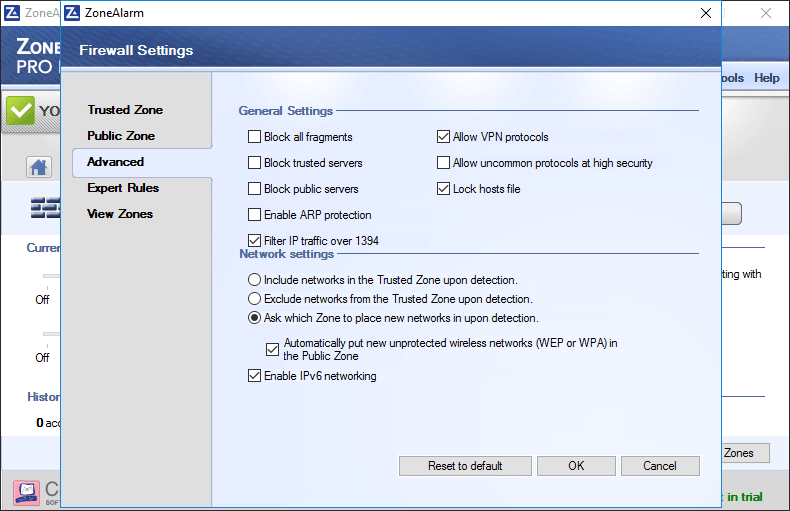This screenshot has width=790, height=511.
Task: Toggle Enable IPv6 networking
Action: 254,376
